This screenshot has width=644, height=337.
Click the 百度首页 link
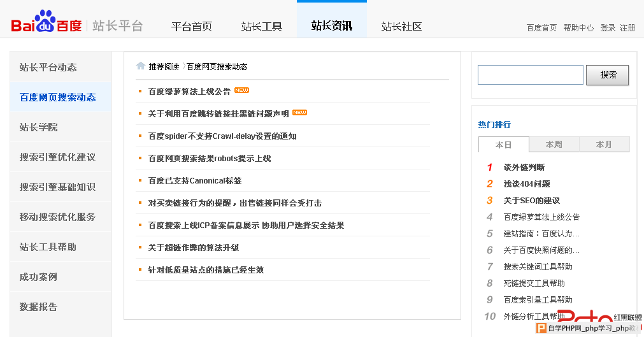point(541,28)
